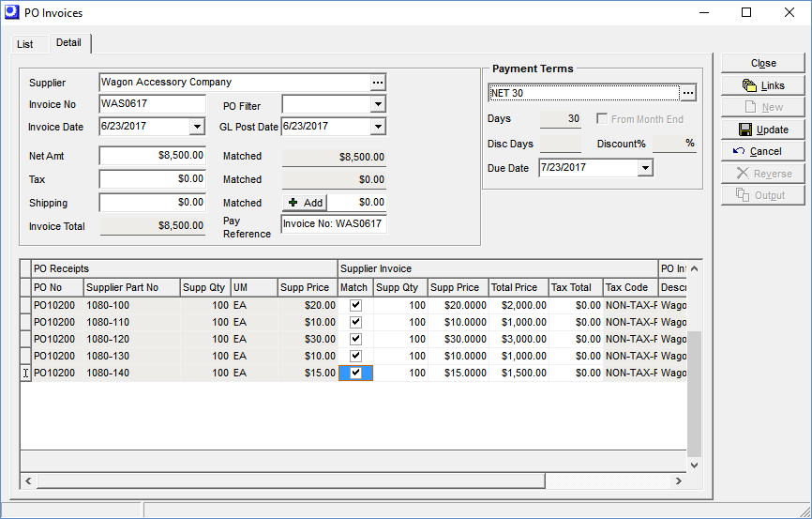The height and width of the screenshot is (519, 812).
Task: Click the Days value 30 field
Action: coord(561,119)
